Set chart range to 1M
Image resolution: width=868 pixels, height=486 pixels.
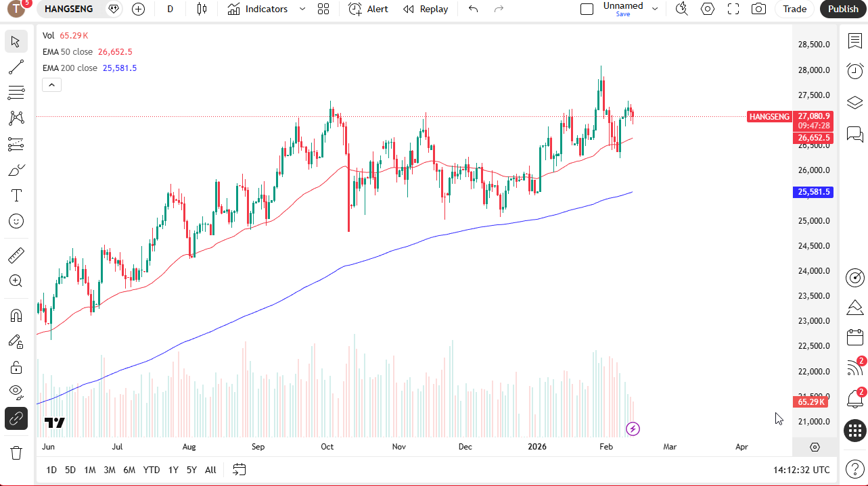[x=90, y=470]
